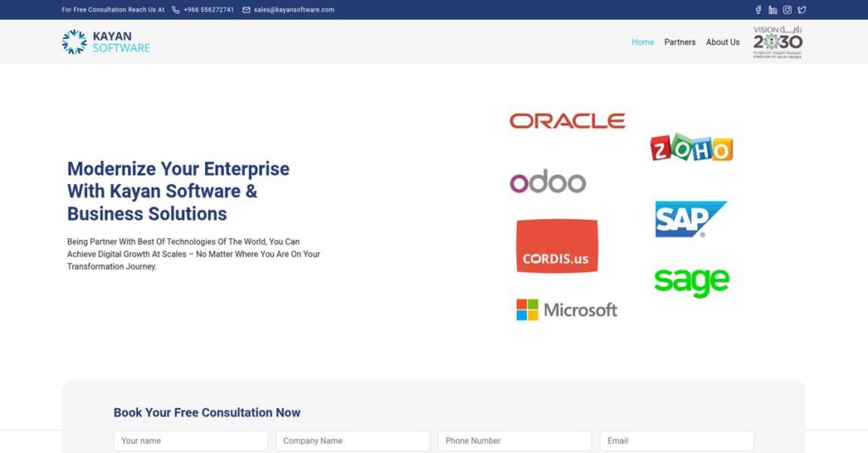
Task: Open the Instagram social icon
Action: [787, 10]
